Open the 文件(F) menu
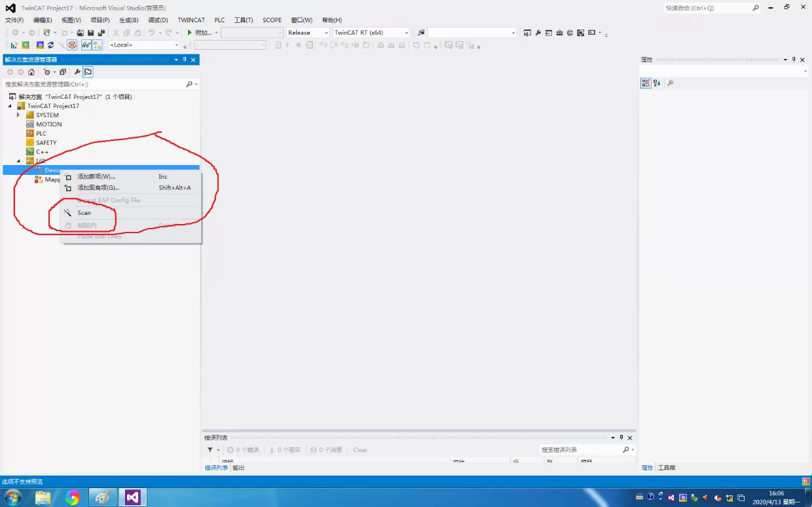The height and width of the screenshot is (507, 812). [x=14, y=20]
